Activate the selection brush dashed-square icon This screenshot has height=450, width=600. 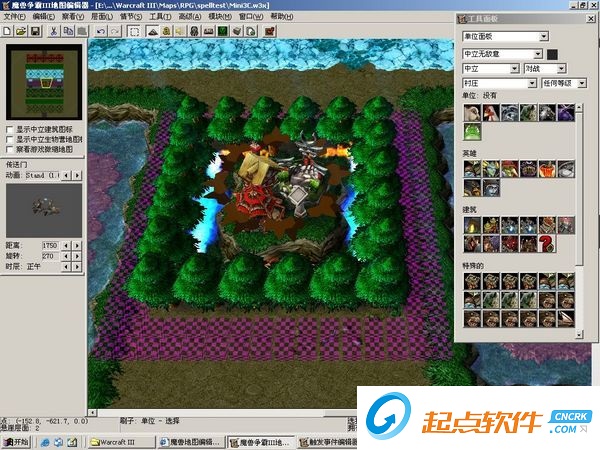(x=134, y=31)
